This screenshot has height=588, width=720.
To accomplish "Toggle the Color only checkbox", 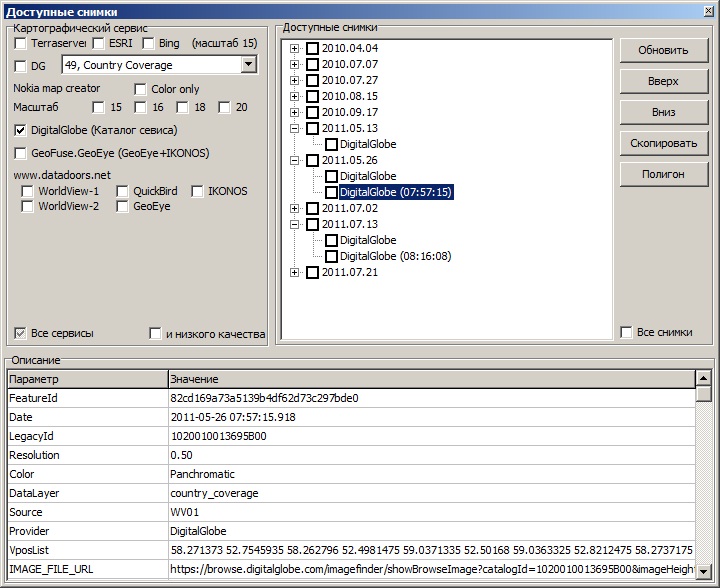I will (141, 89).
